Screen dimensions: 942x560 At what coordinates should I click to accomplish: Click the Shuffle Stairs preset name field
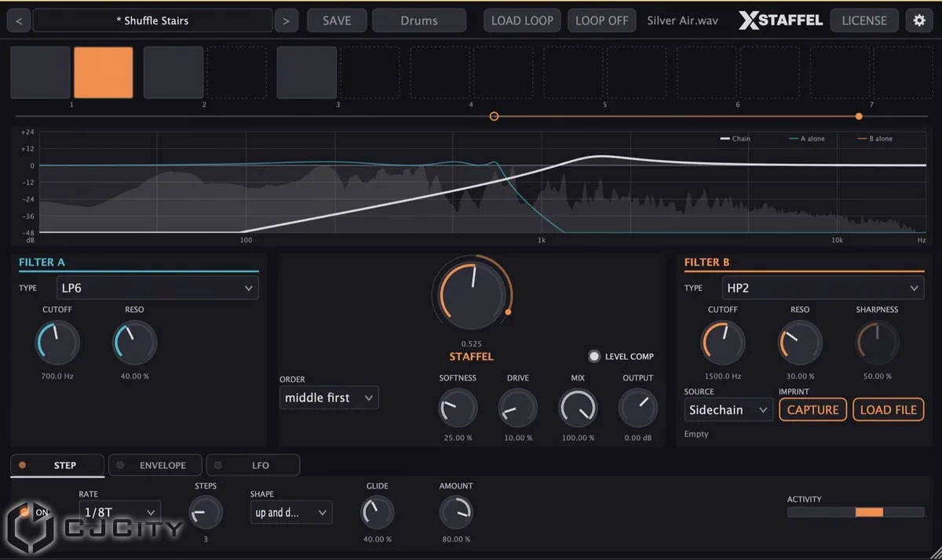153,20
